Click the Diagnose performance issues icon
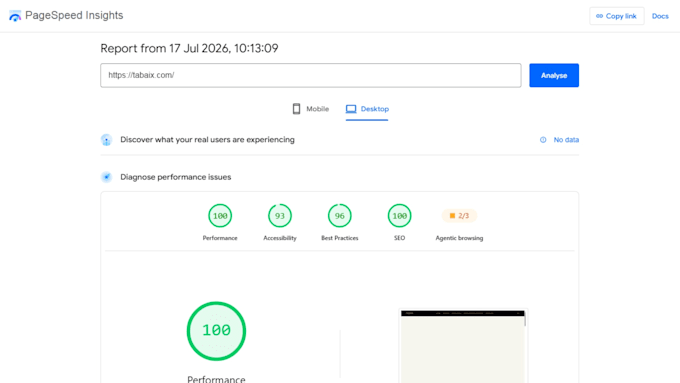Viewport: 680px width, 383px height. click(x=106, y=177)
